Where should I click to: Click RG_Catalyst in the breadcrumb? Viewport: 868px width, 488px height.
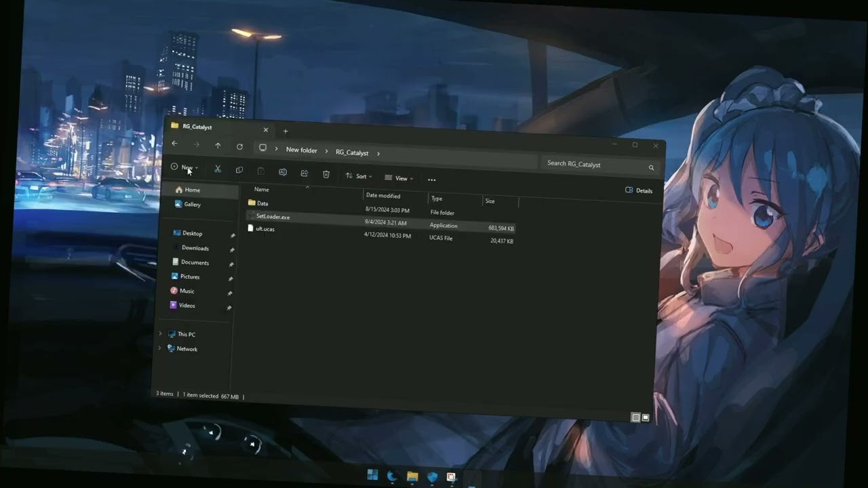point(352,152)
